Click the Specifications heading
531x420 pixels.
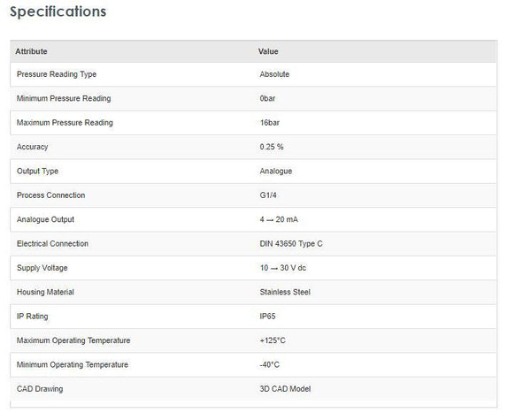click(x=58, y=12)
